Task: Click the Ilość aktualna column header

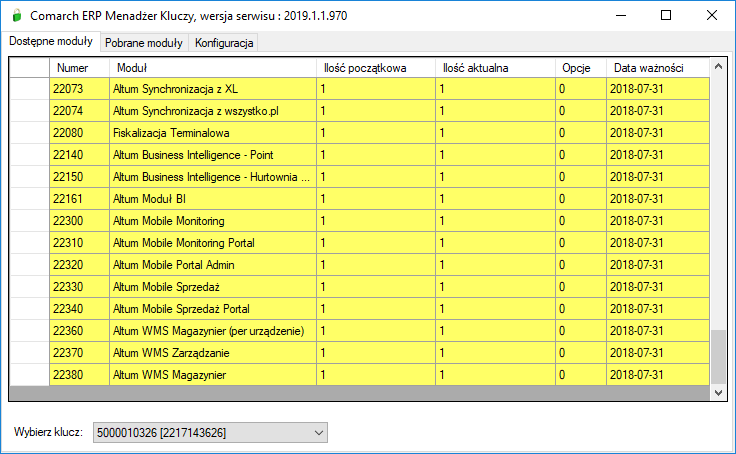Action: [x=495, y=68]
